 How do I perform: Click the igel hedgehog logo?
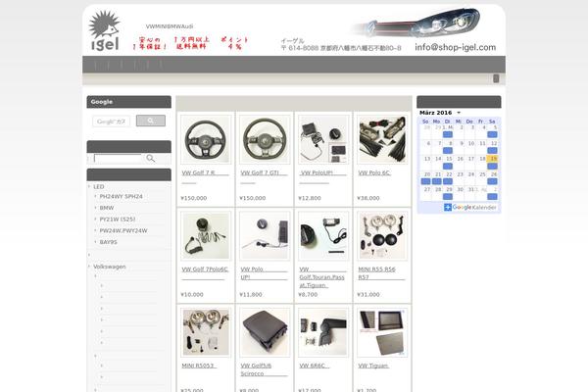tap(105, 30)
